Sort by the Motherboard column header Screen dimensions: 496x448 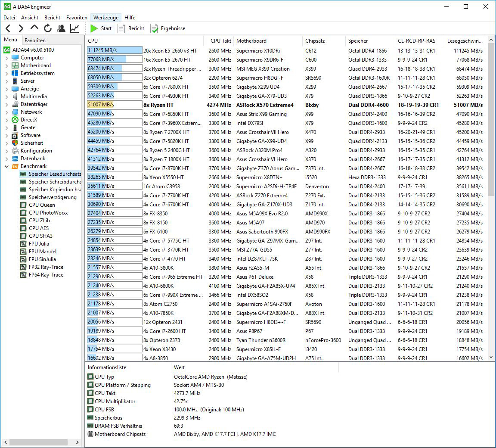pos(268,41)
